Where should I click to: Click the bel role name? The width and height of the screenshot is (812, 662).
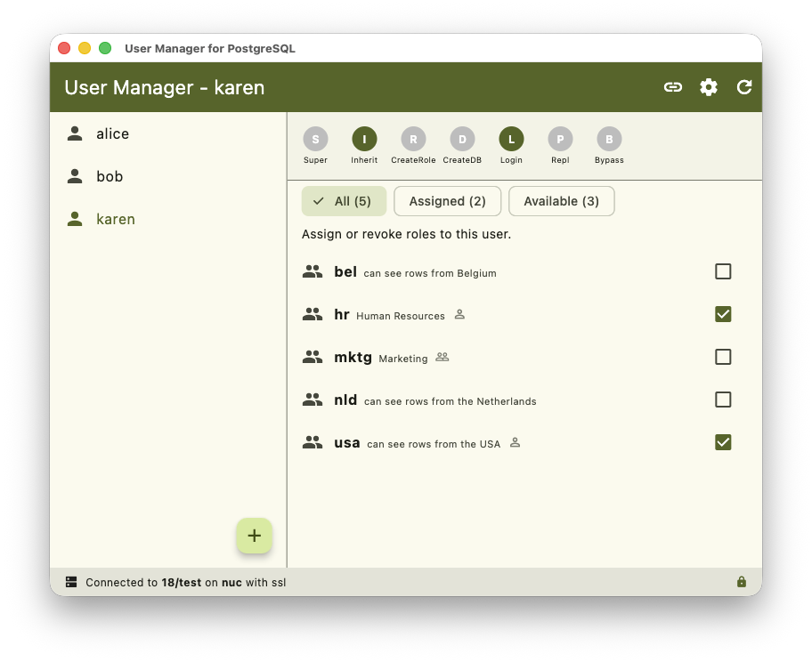345,271
